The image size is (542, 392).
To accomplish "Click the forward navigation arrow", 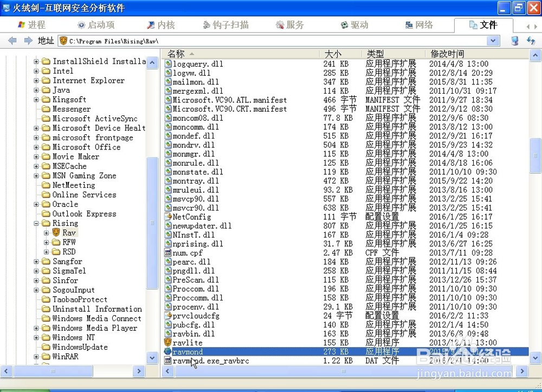I will tap(28, 41).
